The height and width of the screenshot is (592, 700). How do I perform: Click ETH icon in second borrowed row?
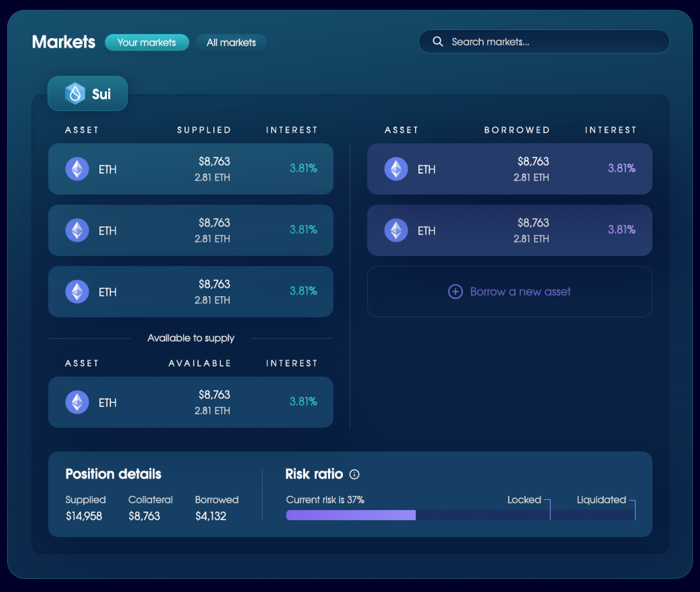click(396, 230)
